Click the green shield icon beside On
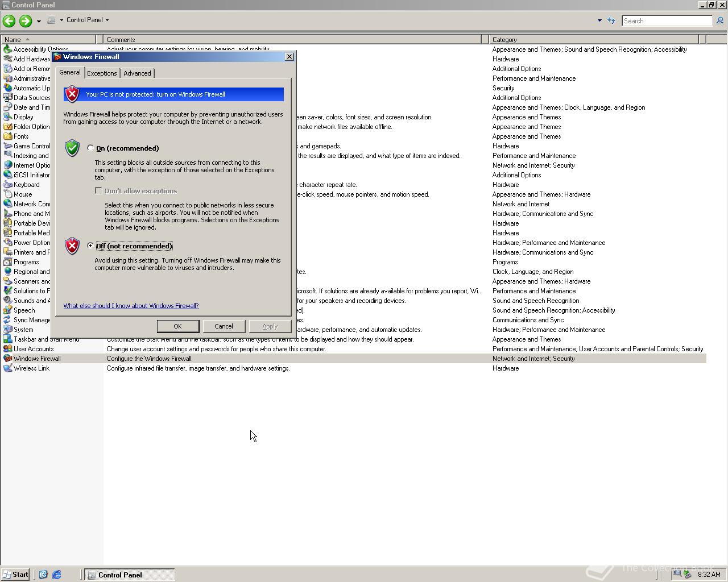This screenshot has width=728, height=582. coord(72,148)
